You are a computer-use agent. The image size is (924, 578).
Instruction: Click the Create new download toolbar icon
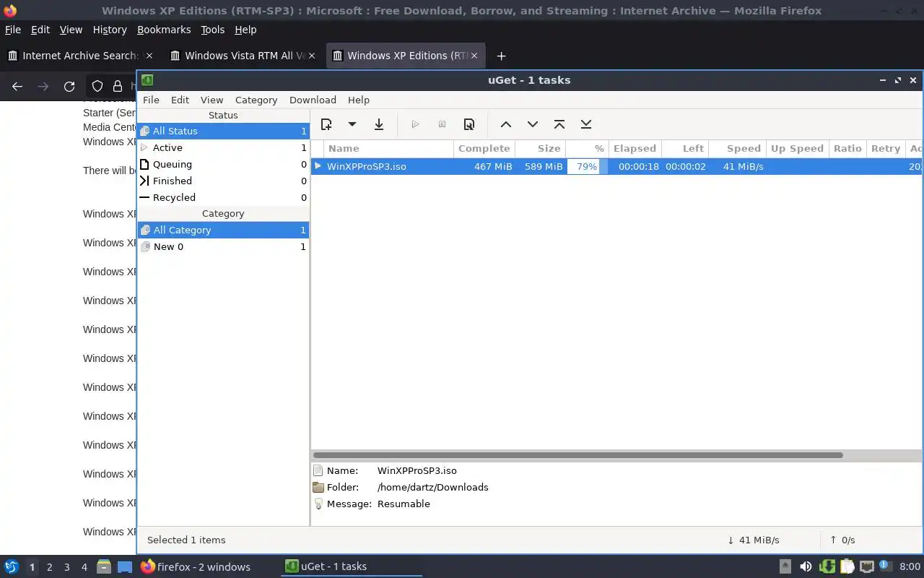click(x=326, y=124)
